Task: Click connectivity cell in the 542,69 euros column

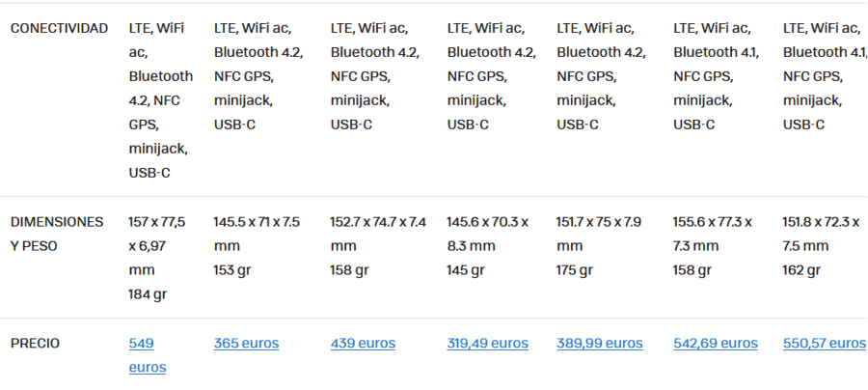Action: (x=717, y=76)
